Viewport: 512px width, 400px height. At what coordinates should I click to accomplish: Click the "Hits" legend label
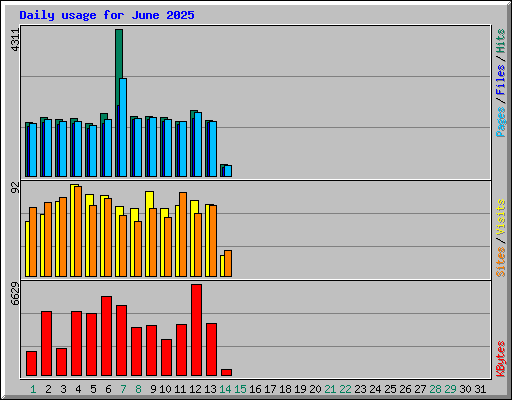(500, 41)
